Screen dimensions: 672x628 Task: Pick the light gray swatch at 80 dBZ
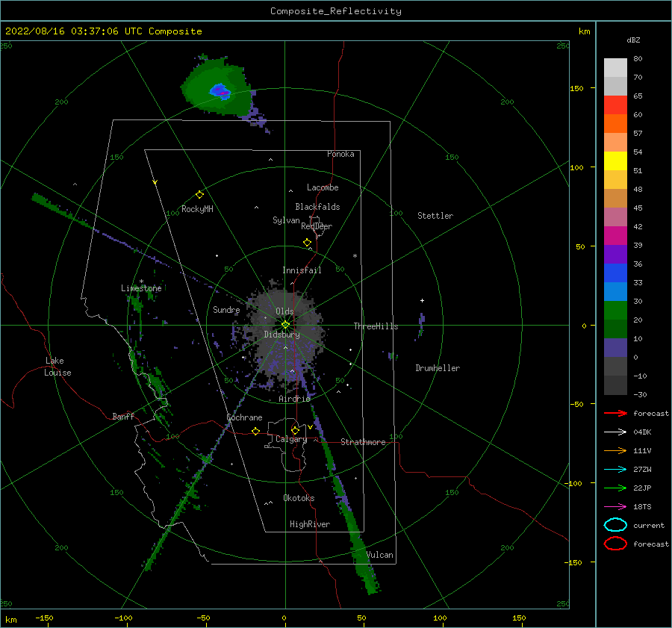pyautogui.click(x=615, y=68)
